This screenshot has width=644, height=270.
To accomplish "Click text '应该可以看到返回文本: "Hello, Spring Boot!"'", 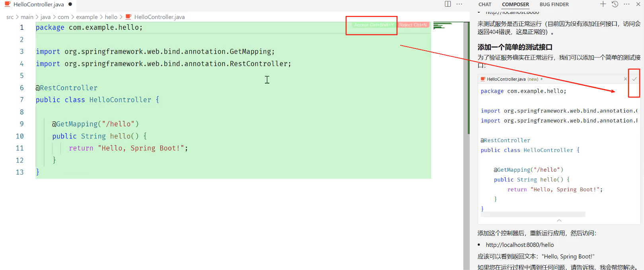I will 536,256.
